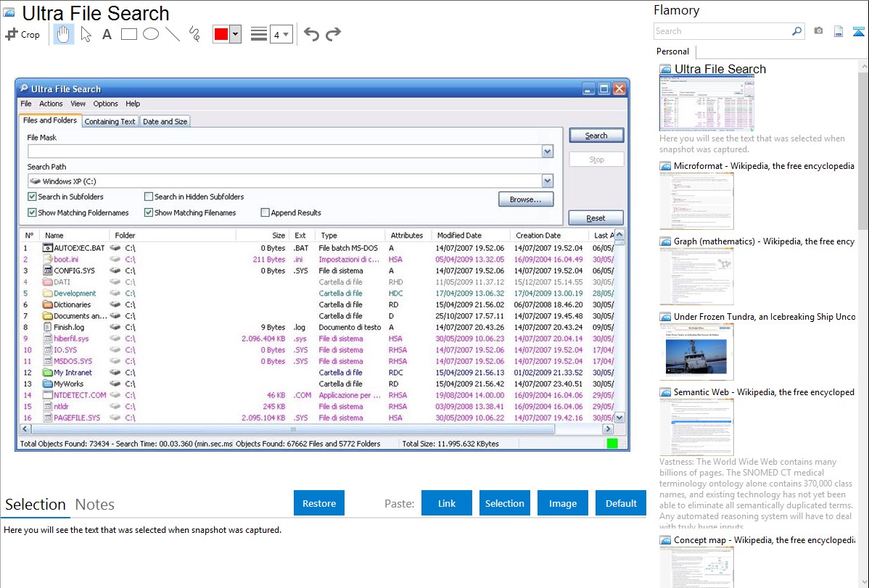Click the Flamory search input field
This screenshot has height=588, width=869.
[722, 31]
